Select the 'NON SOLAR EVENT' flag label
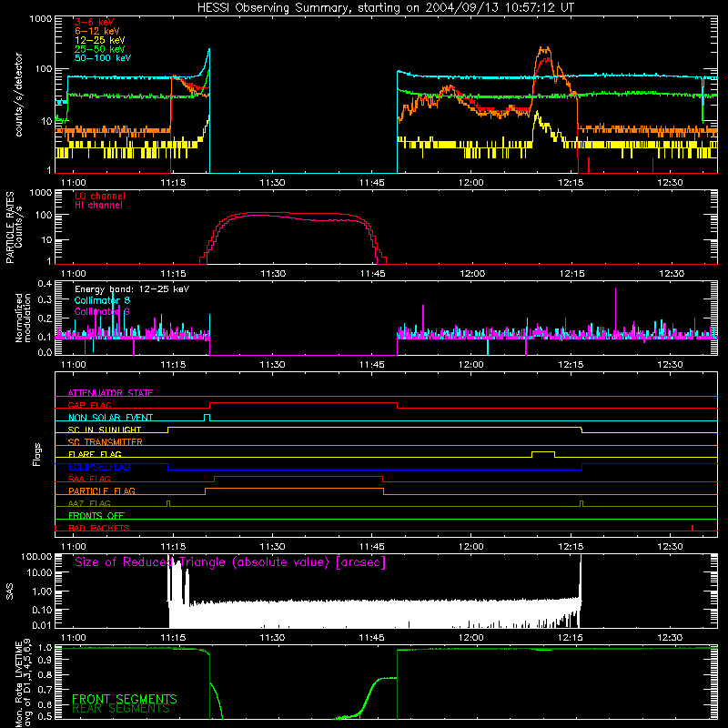Image resolution: width=728 pixels, height=728 pixels. (x=110, y=418)
